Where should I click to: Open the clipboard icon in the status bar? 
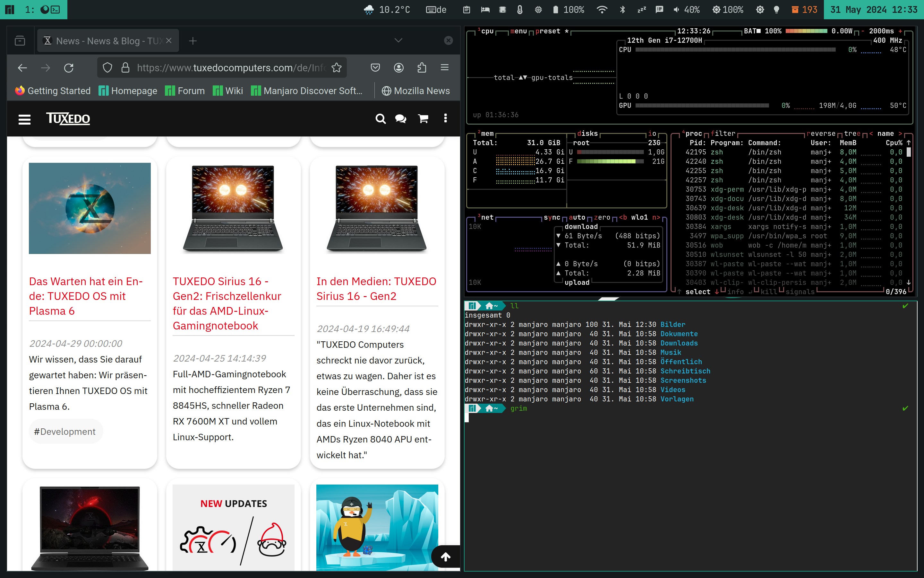(x=466, y=10)
